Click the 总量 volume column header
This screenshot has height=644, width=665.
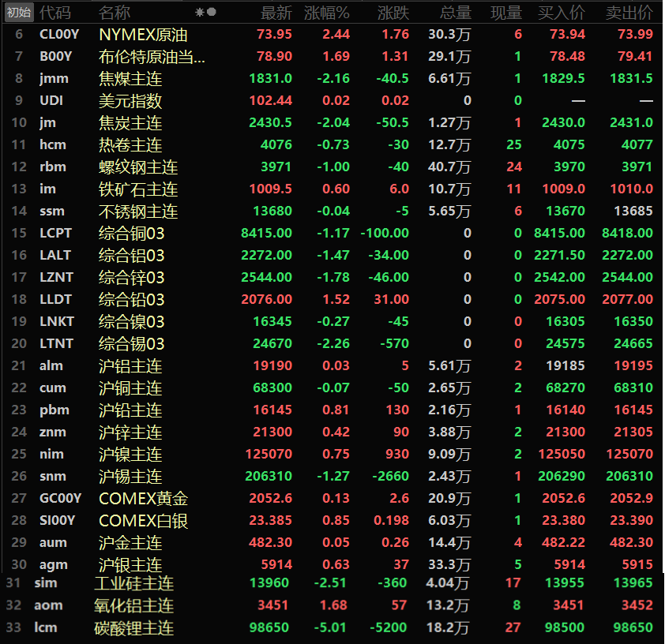click(455, 13)
